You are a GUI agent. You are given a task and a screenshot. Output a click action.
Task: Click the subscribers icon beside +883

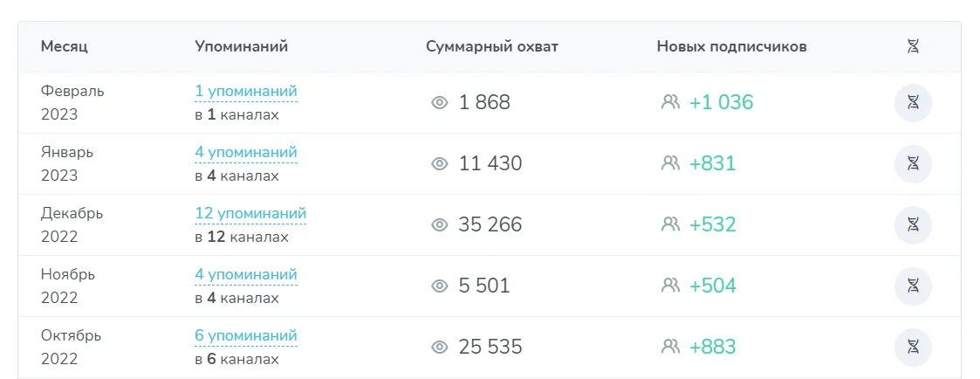(670, 347)
